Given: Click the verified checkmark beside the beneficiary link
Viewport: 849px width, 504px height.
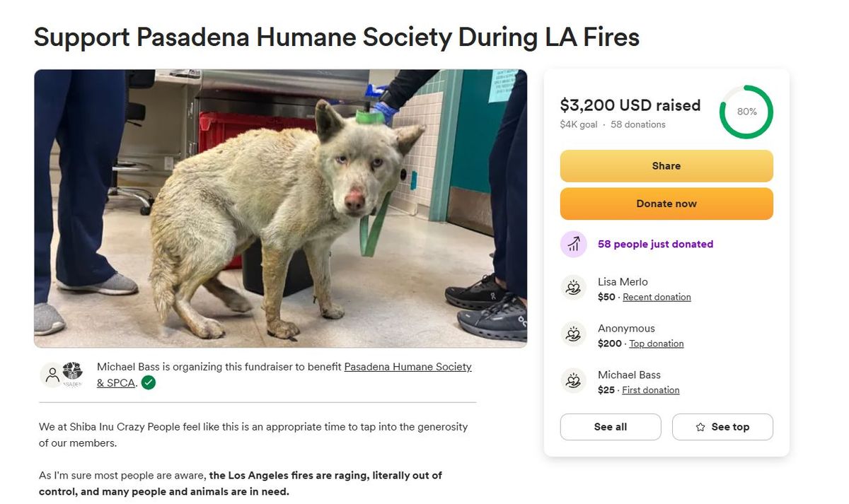Looking at the screenshot, I should pyautogui.click(x=148, y=382).
